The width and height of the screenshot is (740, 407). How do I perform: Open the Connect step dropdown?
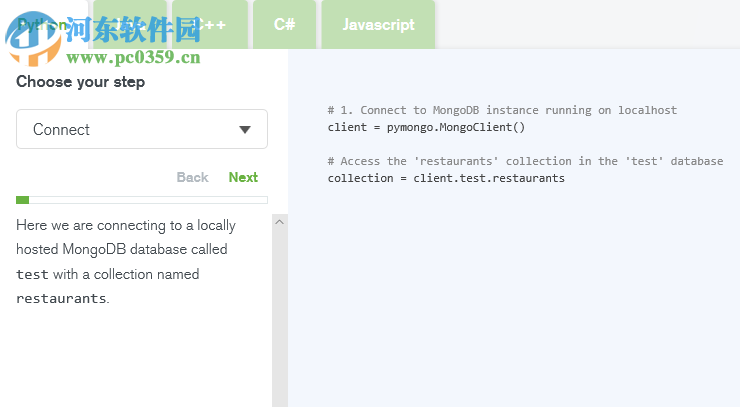(142, 129)
